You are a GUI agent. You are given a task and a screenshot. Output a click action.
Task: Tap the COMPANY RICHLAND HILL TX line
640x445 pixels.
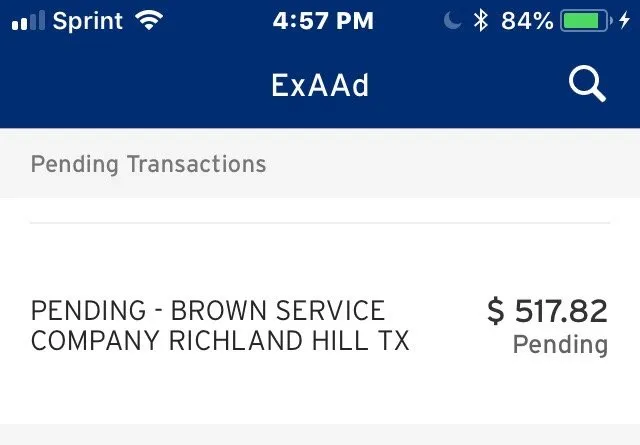220,341
